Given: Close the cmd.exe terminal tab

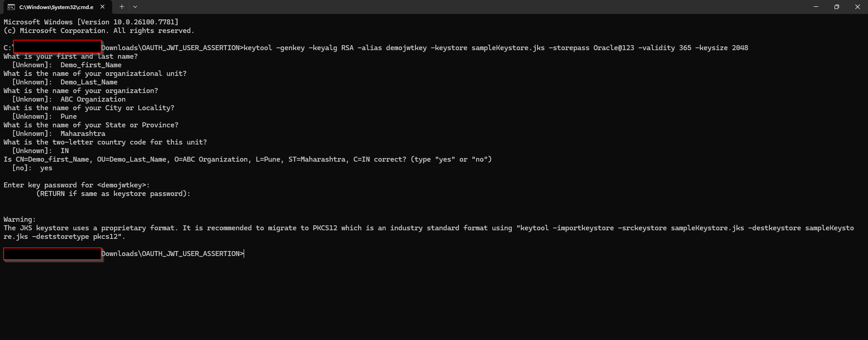Looking at the screenshot, I should click(x=103, y=7).
